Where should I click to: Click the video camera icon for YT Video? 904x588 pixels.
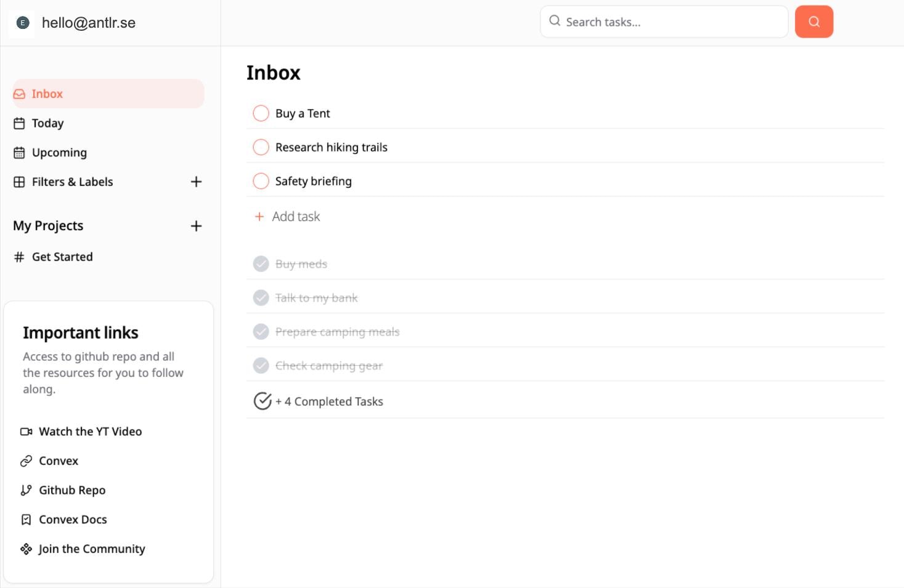26,432
